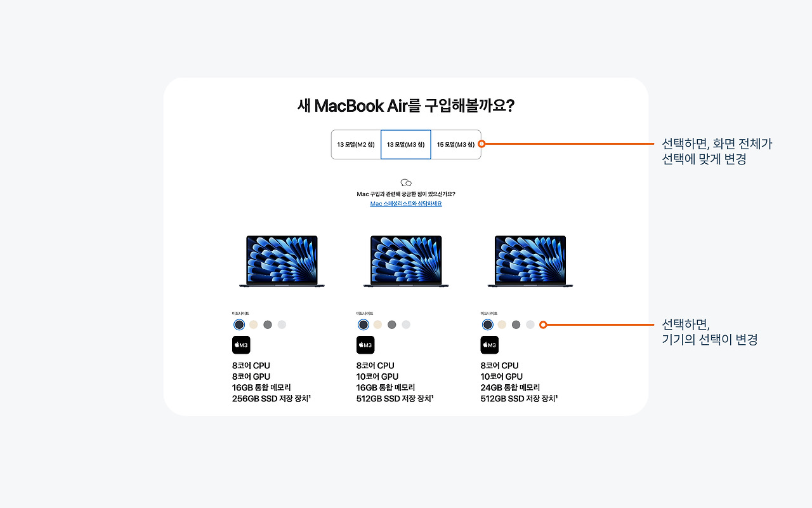Screen dimensions: 812x508
Task: Choose midnight color for the 256GB model
Action: pyautogui.click(x=239, y=324)
